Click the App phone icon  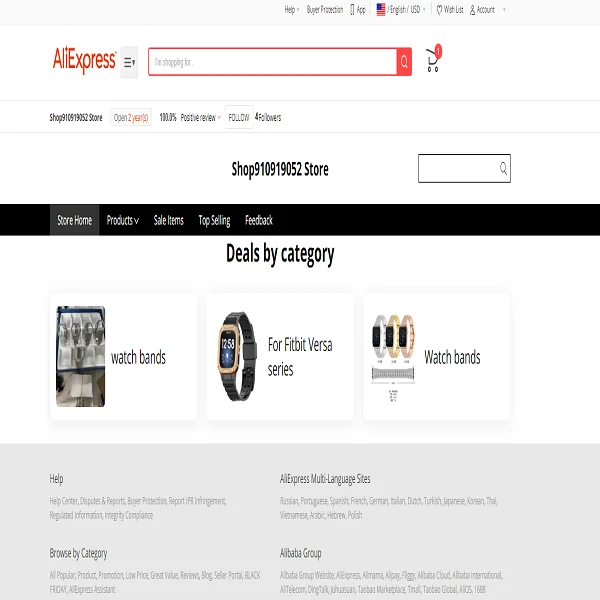click(352, 10)
